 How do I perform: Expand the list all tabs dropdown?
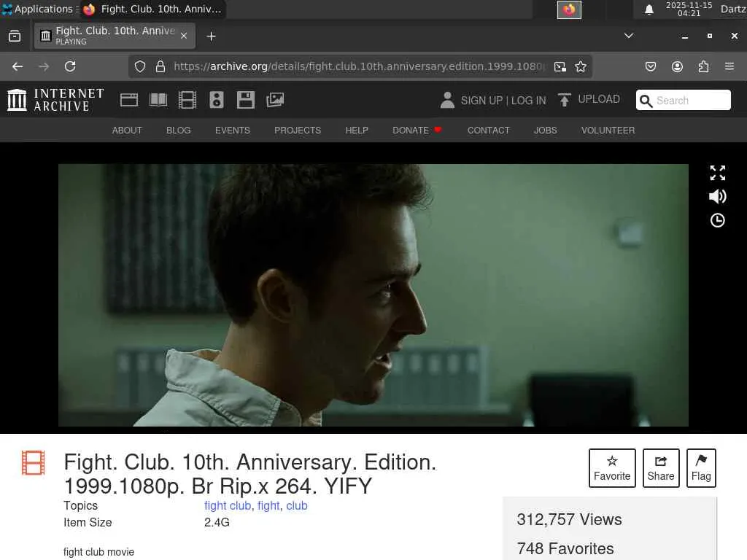point(629,36)
